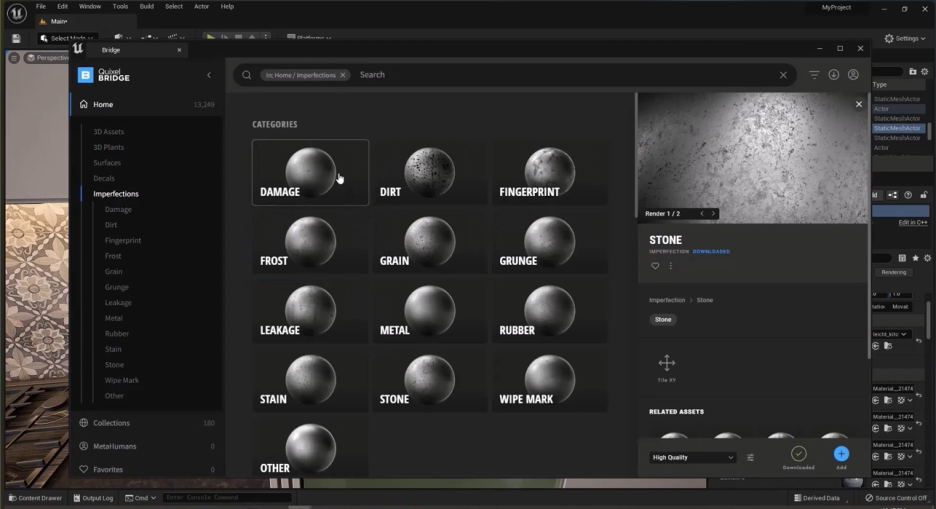
Task: Open Derived Data in status bar
Action: coord(817,498)
